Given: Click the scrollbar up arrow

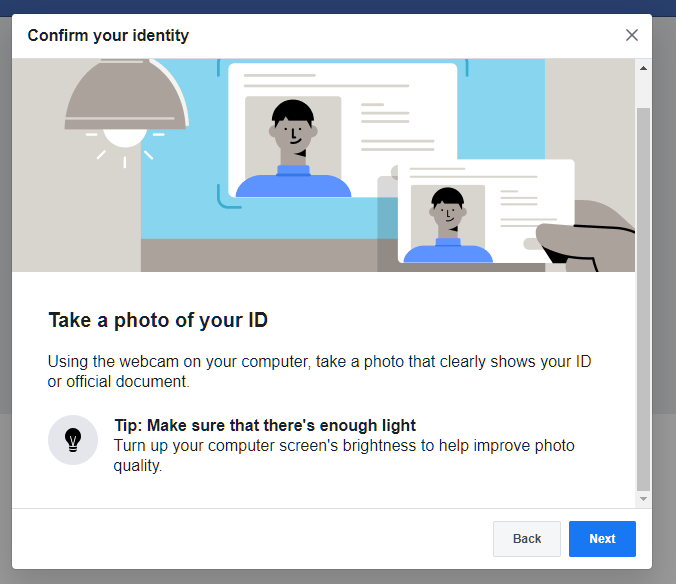Looking at the screenshot, I should [643, 68].
